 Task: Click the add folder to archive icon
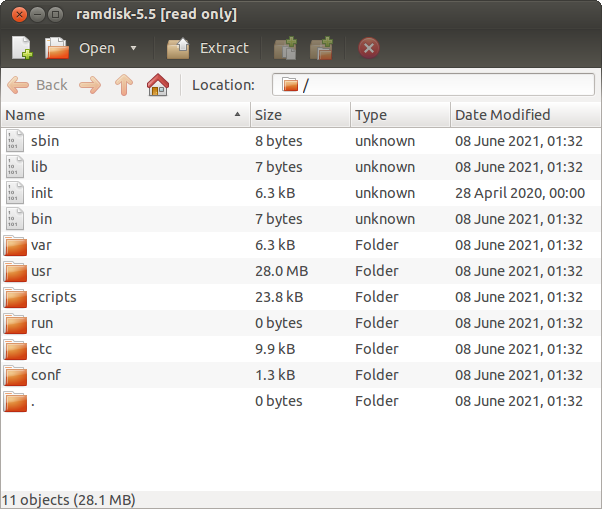[321, 48]
